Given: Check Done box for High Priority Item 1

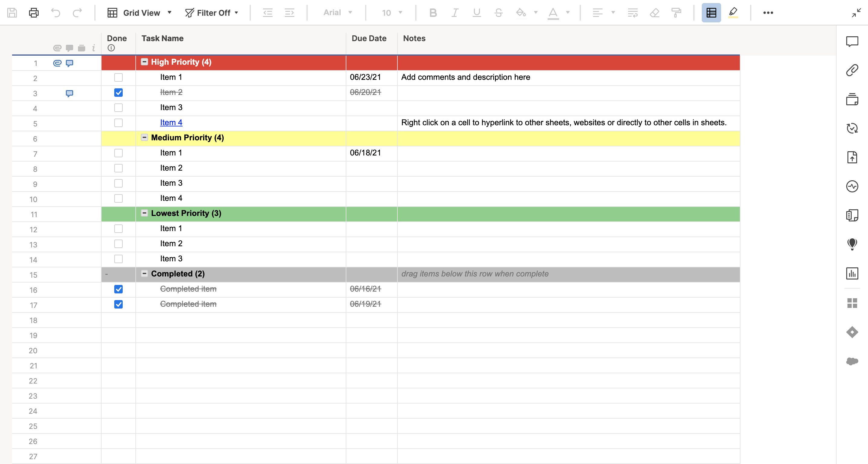Looking at the screenshot, I should [118, 77].
